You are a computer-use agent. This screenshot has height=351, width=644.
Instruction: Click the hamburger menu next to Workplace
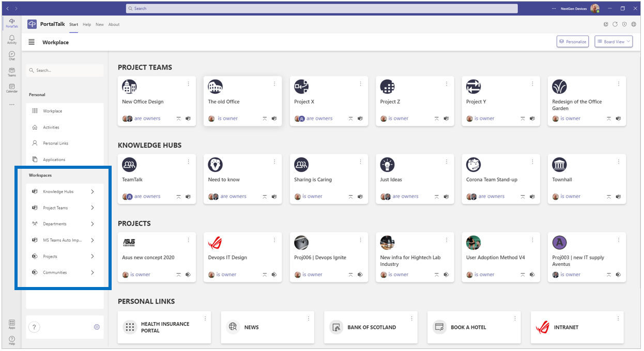32,42
